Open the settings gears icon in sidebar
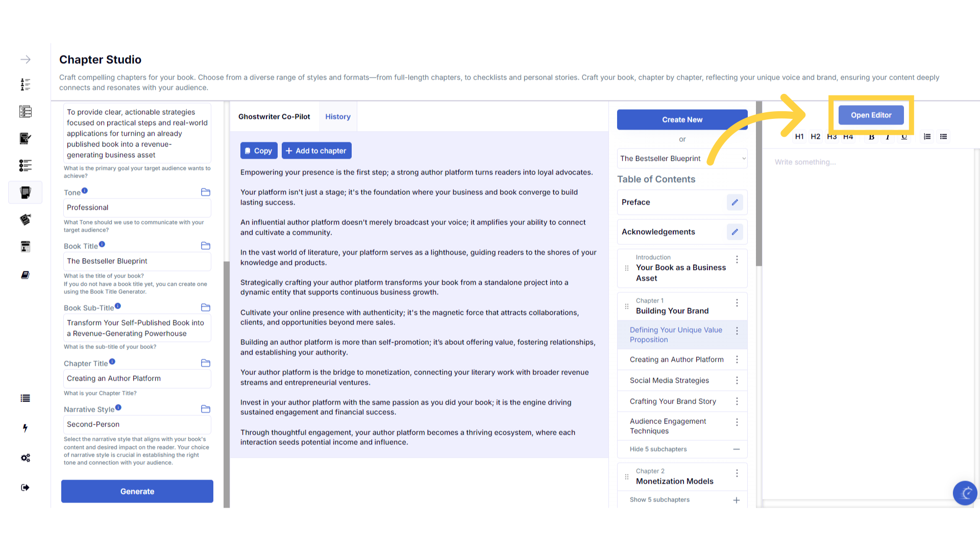980x551 pixels. (x=25, y=458)
